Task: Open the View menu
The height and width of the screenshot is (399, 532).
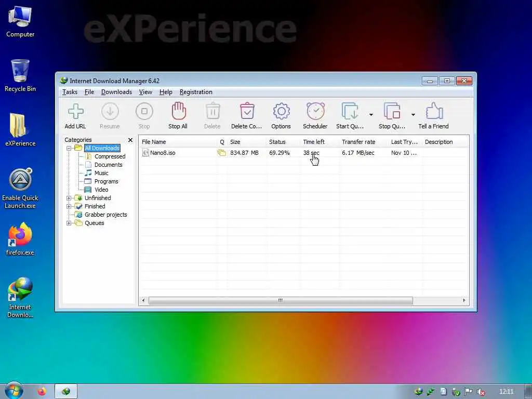Action: [145, 92]
